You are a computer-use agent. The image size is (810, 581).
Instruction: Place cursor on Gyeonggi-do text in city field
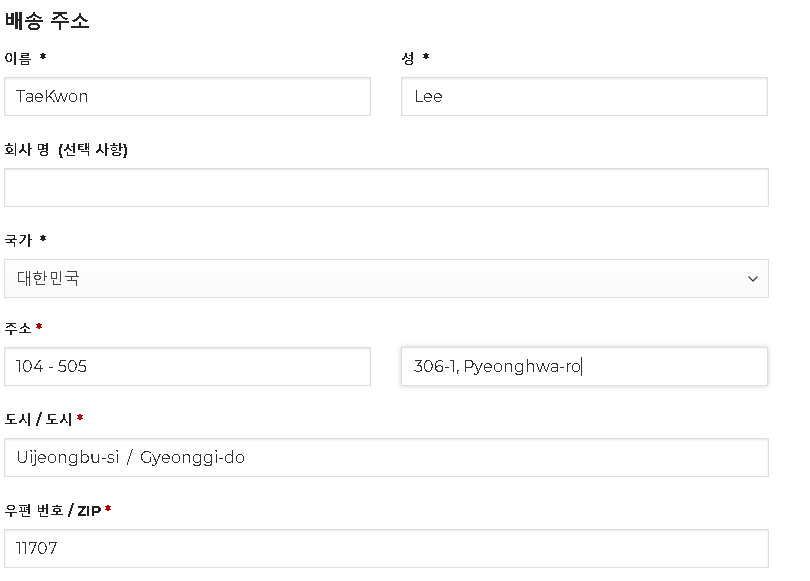[x=192, y=458]
